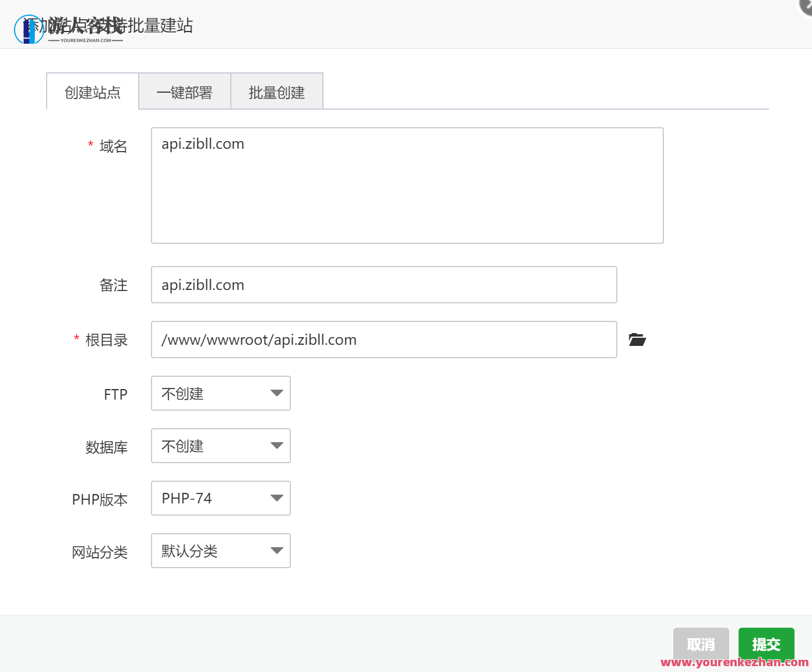Submit the form with the 提交 button
The height and width of the screenshot is (672, 812).
pos(766,643)
